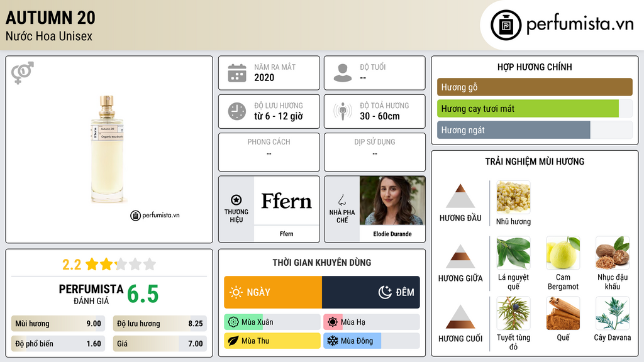
Task: Click the Hương đầu pyramid icon
Action: click(x=460, y=196)
